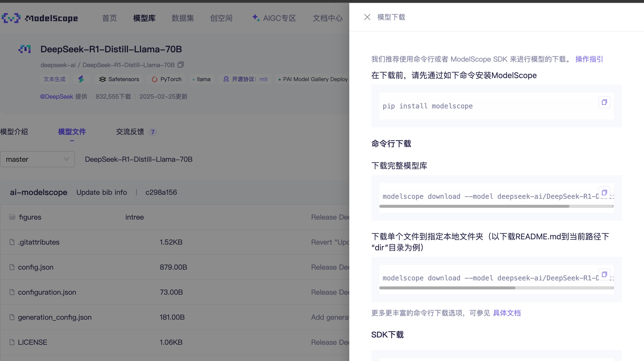Open 数据集 in navigation

[183, 18]
